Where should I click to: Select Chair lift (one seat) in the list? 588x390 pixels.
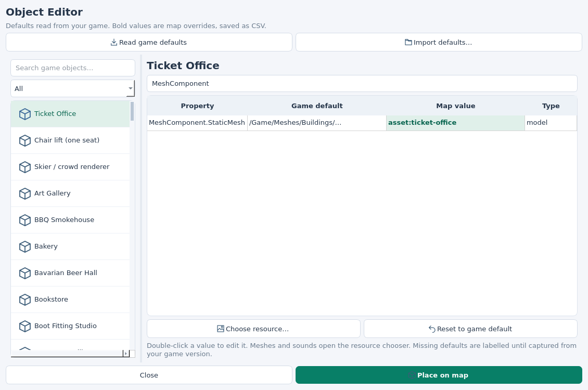click(70, 140)
